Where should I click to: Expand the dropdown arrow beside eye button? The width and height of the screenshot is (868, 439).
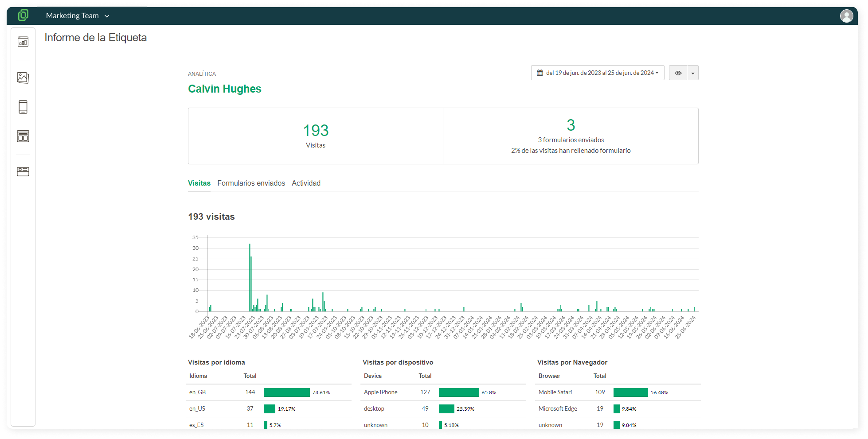(x=693, y=73)
